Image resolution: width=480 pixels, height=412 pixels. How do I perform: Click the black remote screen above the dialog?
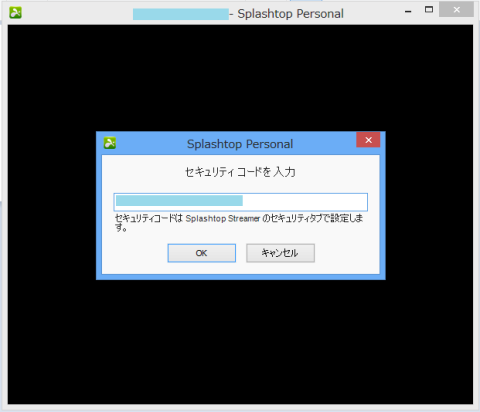coord(240,78)
